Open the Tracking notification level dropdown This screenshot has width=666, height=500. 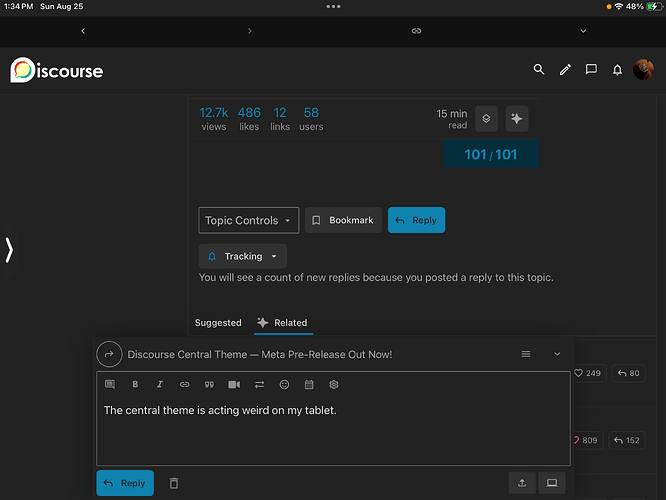pyautogui.click(x=243, y=256)
